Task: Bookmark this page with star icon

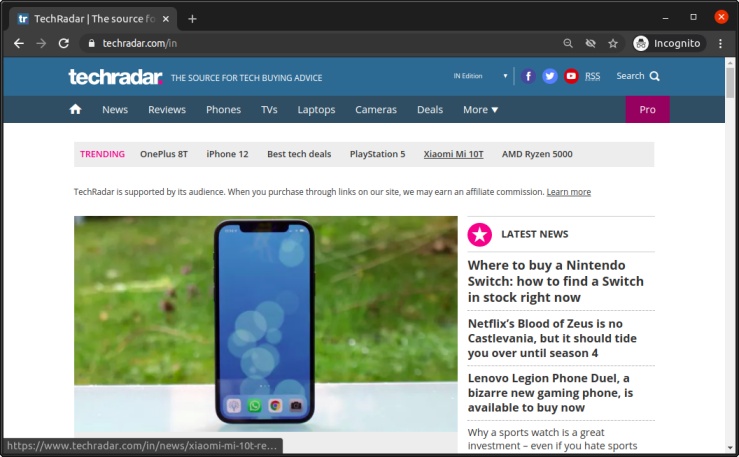Action: coord(613,43)
